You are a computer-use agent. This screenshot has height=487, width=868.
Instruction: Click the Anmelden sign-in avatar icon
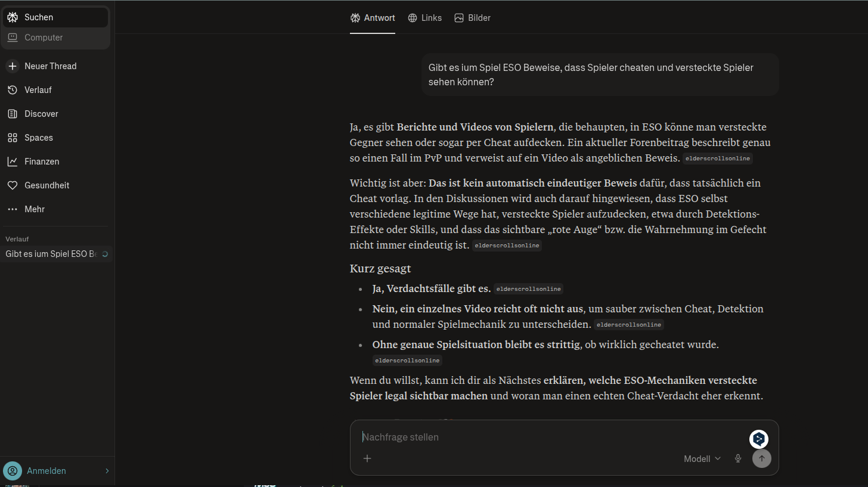tap(13, 471)
